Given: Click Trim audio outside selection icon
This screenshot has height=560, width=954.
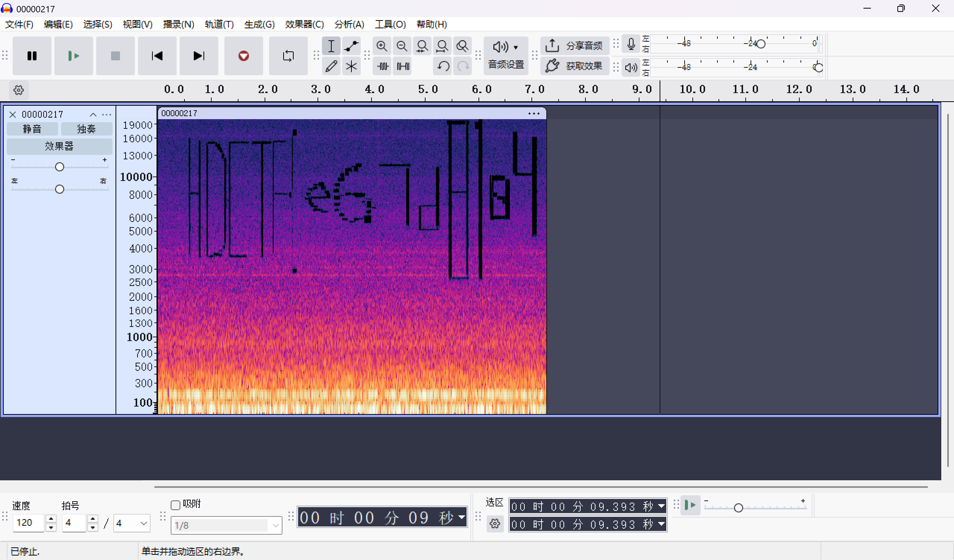Looking at the screenshot, I should [382, 66].
